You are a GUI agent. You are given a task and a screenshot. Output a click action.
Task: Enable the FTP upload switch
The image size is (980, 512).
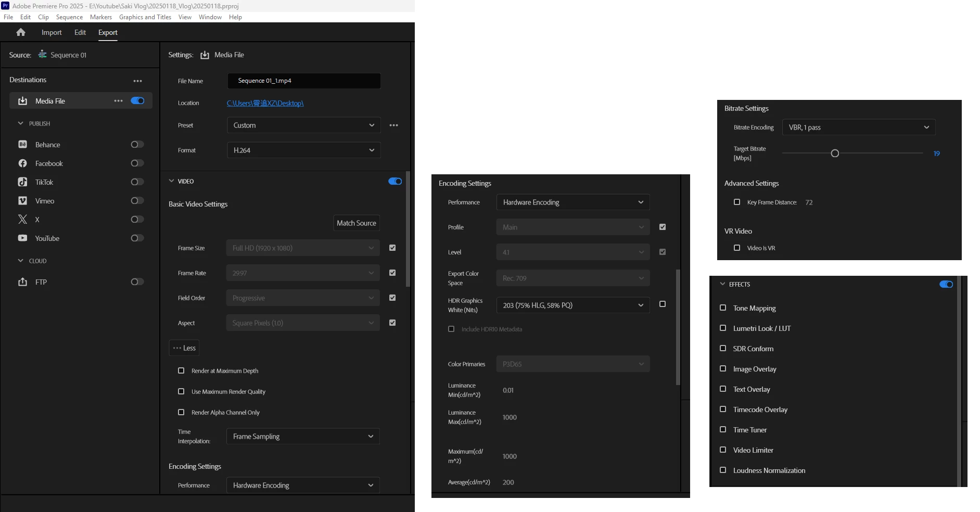[x=137, y=282]
